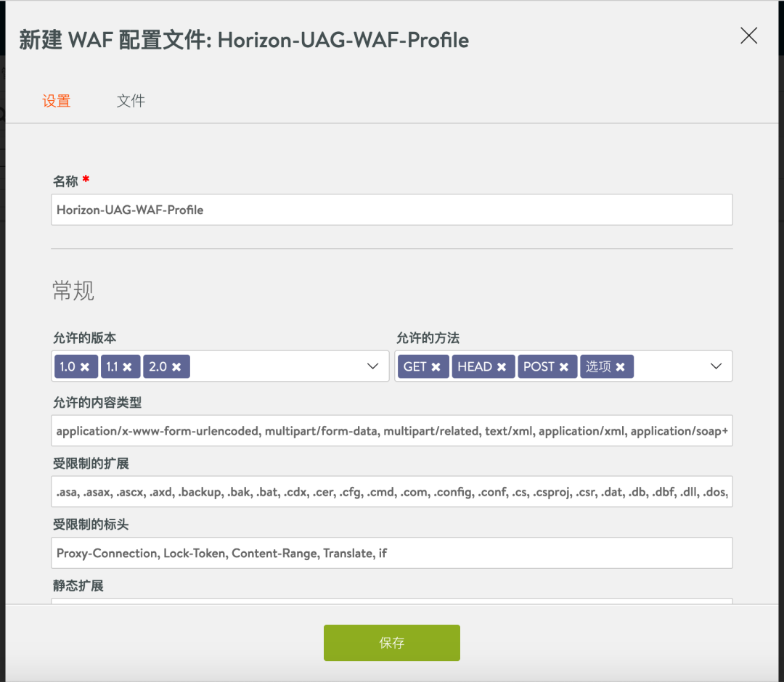Switch to the 文件 tab

[x=131, y=101]
